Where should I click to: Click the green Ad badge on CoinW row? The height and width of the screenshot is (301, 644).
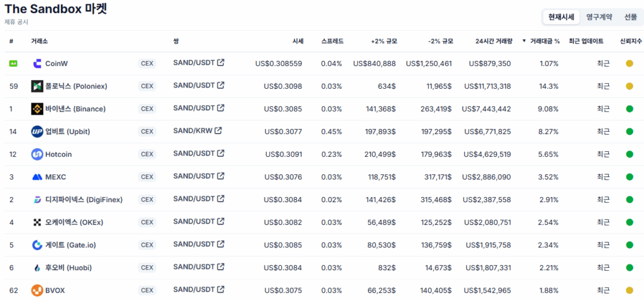click(x=13, y=64)
